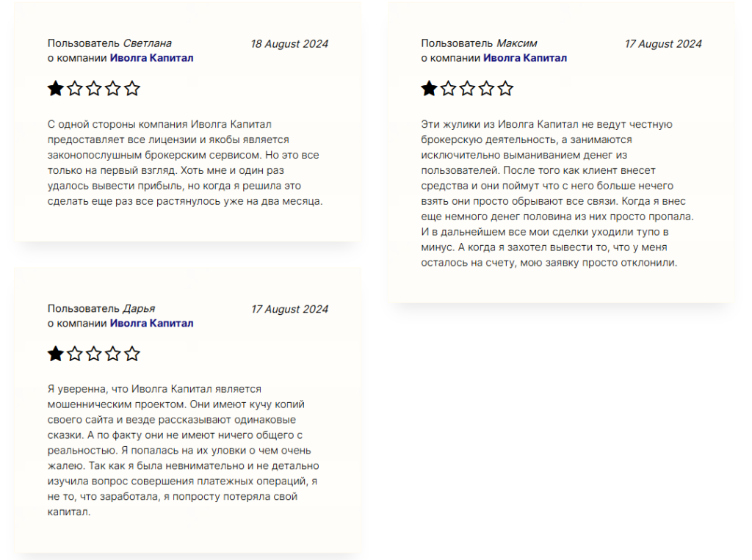Click the filled first star in Светлана's review
This screenshot has width=752, height=560.
(56, 90)
